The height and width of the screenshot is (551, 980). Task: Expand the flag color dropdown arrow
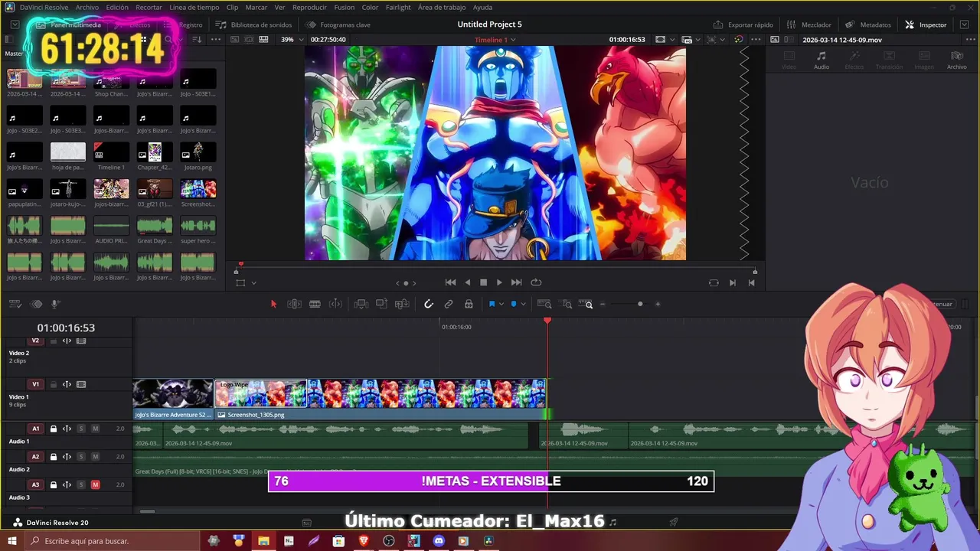[x=501, y=304]
